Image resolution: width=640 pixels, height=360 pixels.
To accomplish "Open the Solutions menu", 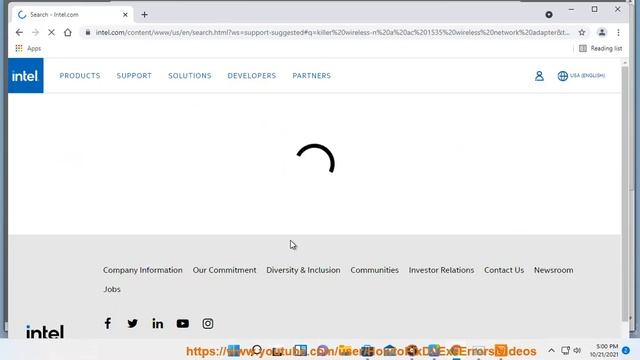I will [189, 76].
